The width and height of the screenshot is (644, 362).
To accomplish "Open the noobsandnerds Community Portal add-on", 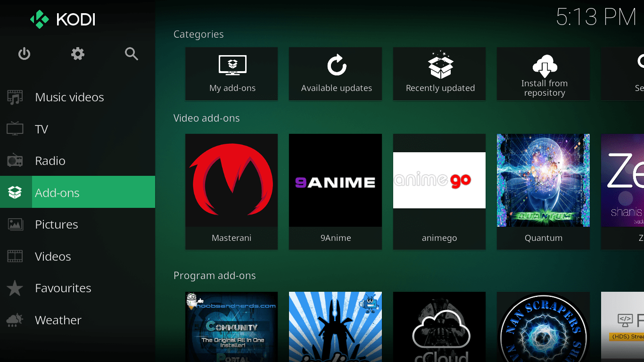I will click(231, 327).
